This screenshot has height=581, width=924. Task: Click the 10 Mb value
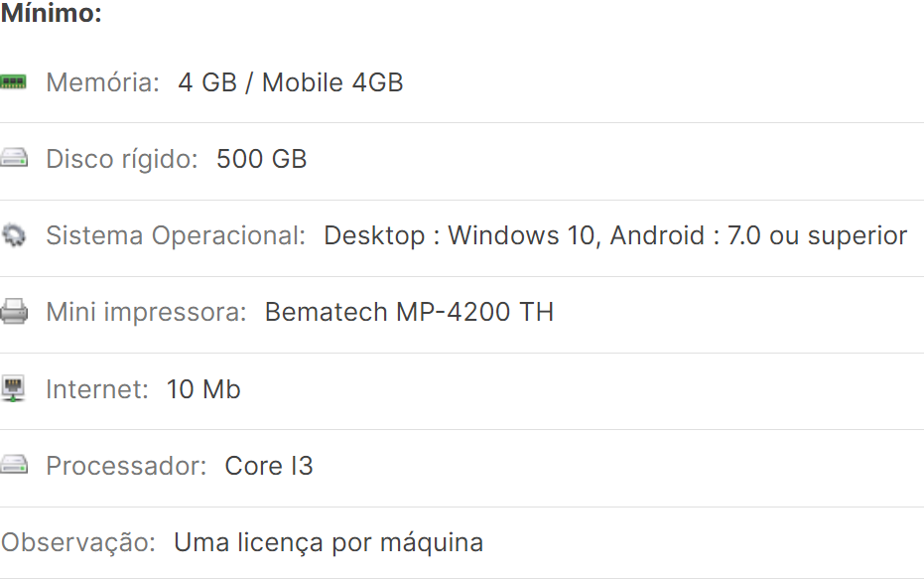(203, 388)
